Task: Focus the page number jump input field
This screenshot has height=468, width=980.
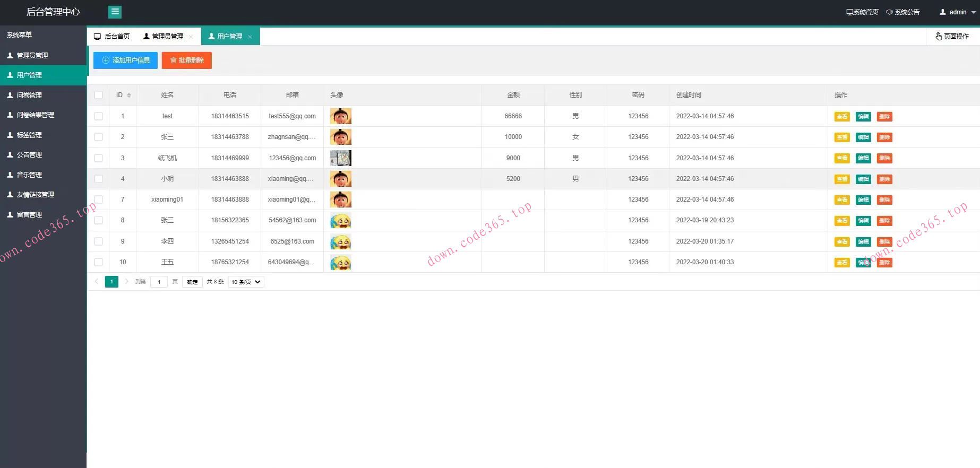Action: [159, 282]
